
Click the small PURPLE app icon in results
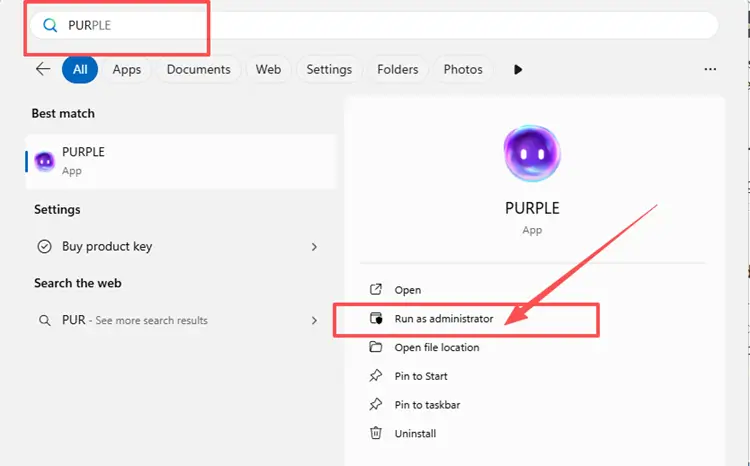pyautogui.click(x=44, y=161)
